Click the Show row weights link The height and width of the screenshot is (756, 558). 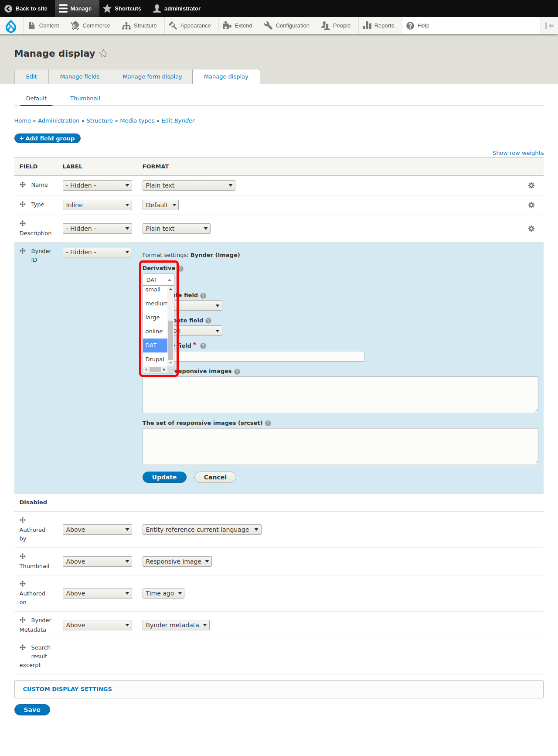click(518, 153)
